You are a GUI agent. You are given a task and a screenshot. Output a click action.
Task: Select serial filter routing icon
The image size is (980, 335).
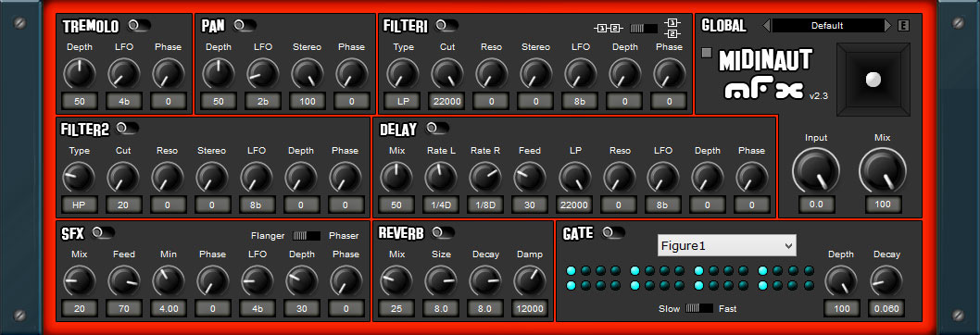click(609, 28)
